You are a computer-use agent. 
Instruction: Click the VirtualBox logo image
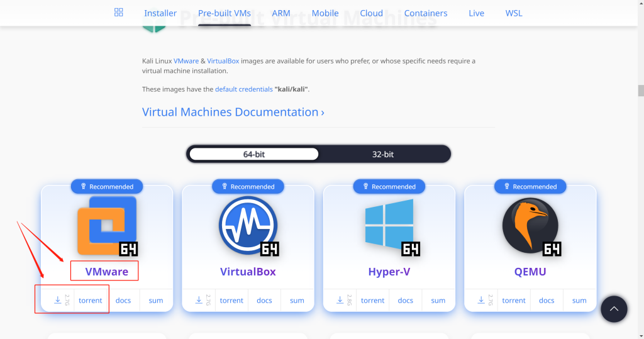pos(248,226)
